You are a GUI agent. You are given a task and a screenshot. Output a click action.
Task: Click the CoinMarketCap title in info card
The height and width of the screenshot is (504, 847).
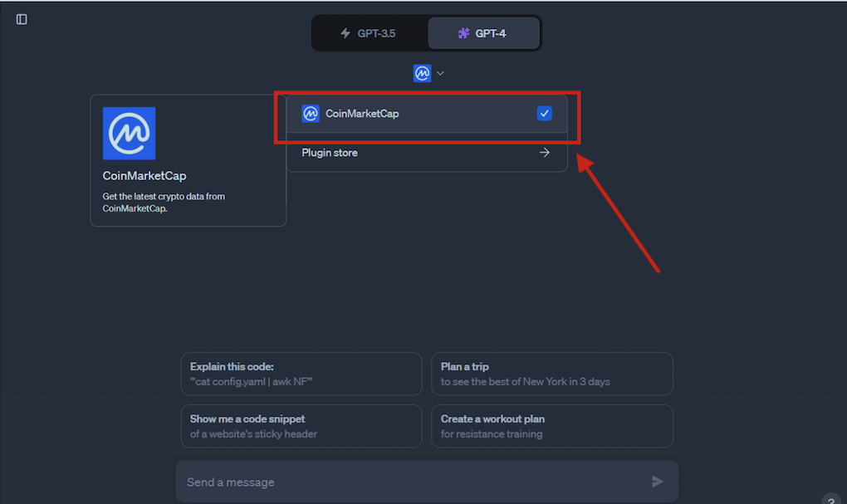click(x=144, y=175)
